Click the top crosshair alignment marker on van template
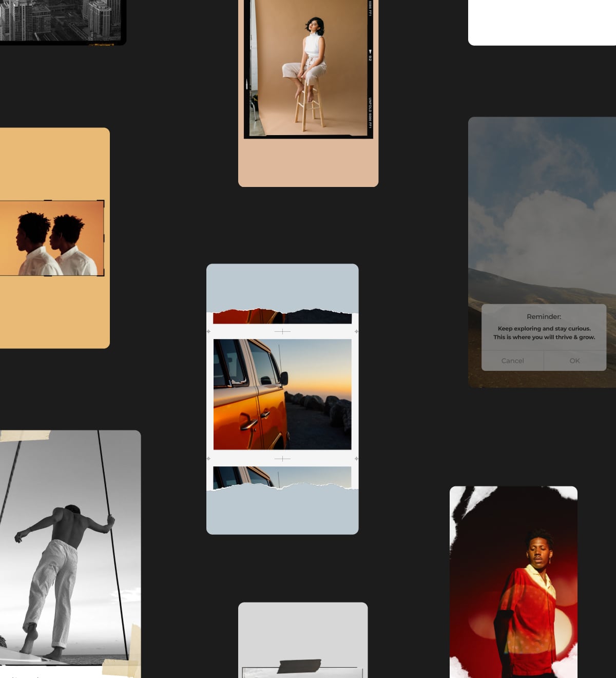The width and height of the screenshot is (616, 678). 282,331
